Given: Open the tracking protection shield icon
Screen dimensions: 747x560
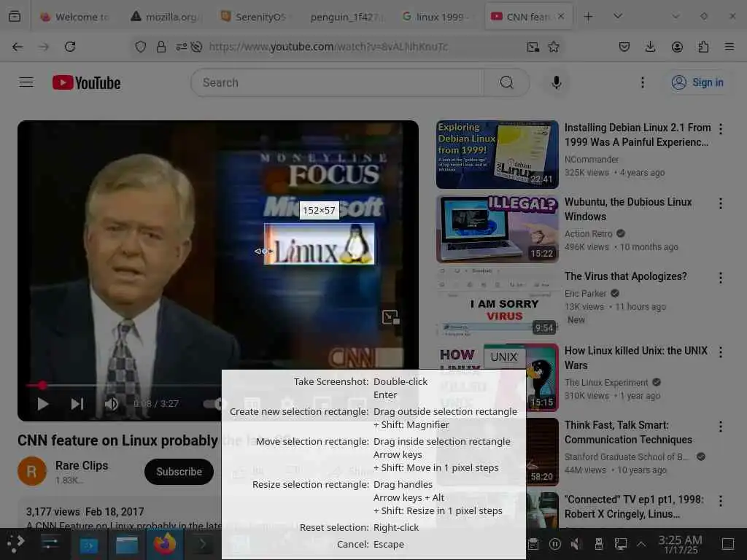Looking at the screenshot, I should coord(141,47).
